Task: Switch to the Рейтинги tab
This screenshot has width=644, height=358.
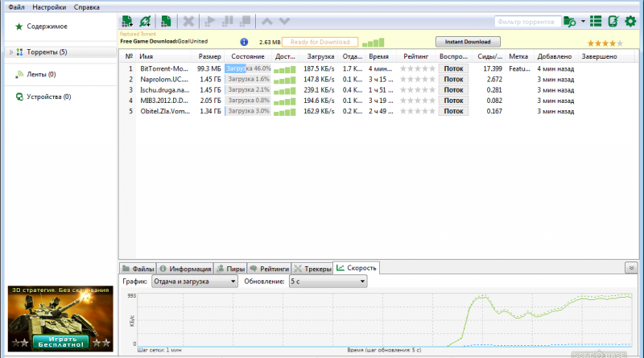Action: [269, 269]
